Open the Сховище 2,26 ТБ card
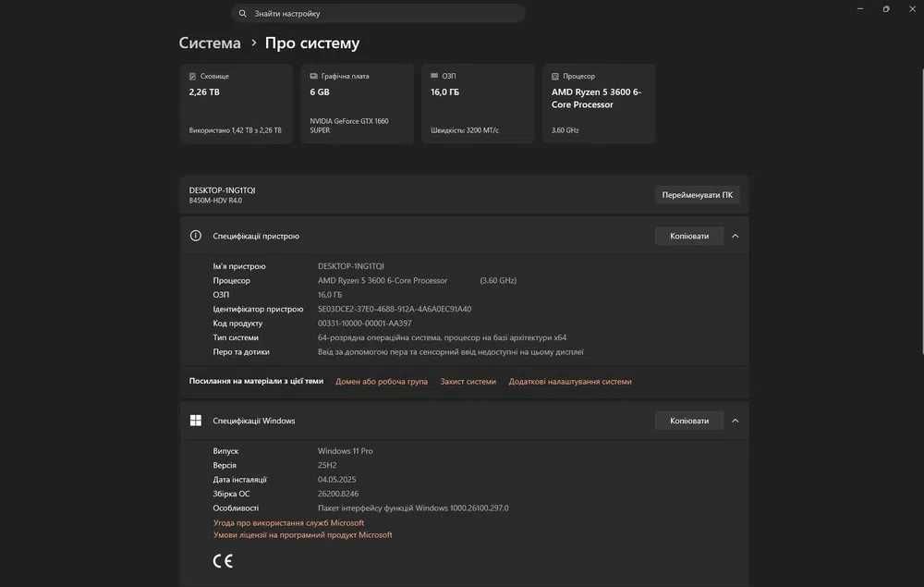This screenshot has height=587, width=924. click(237, 104)
